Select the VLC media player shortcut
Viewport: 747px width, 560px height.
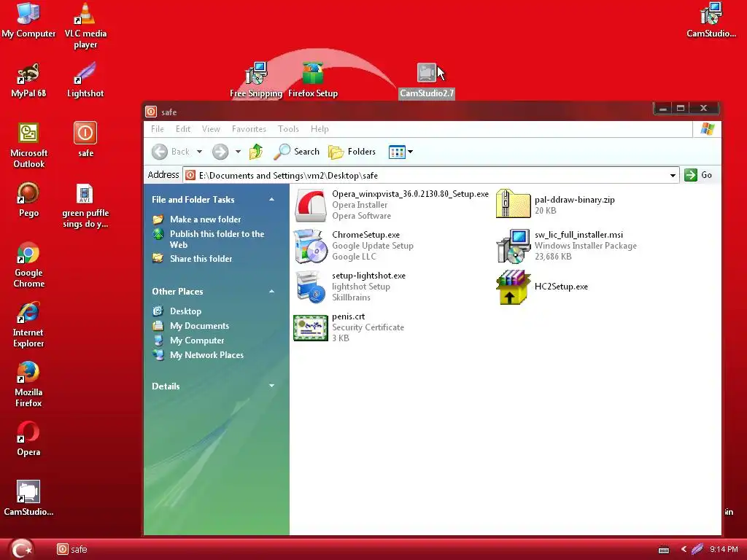[85, 25]
